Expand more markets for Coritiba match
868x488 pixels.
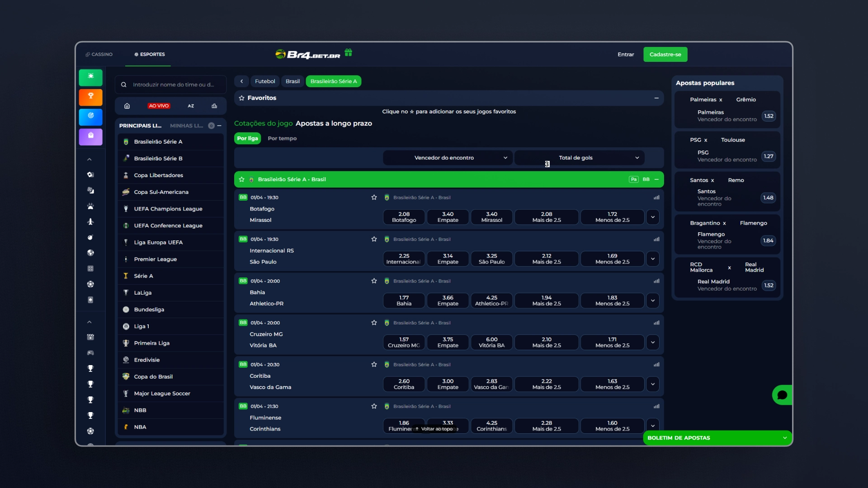(652, 384)
